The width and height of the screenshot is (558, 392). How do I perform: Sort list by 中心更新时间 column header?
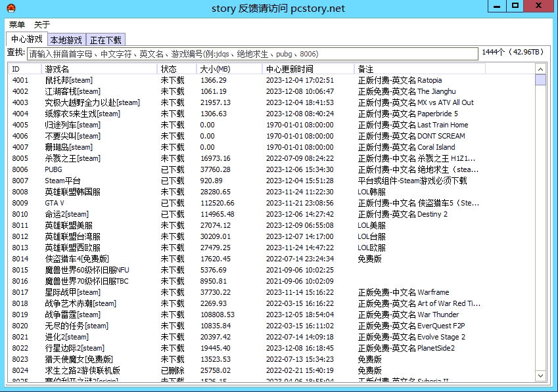[x=308, y=69]
